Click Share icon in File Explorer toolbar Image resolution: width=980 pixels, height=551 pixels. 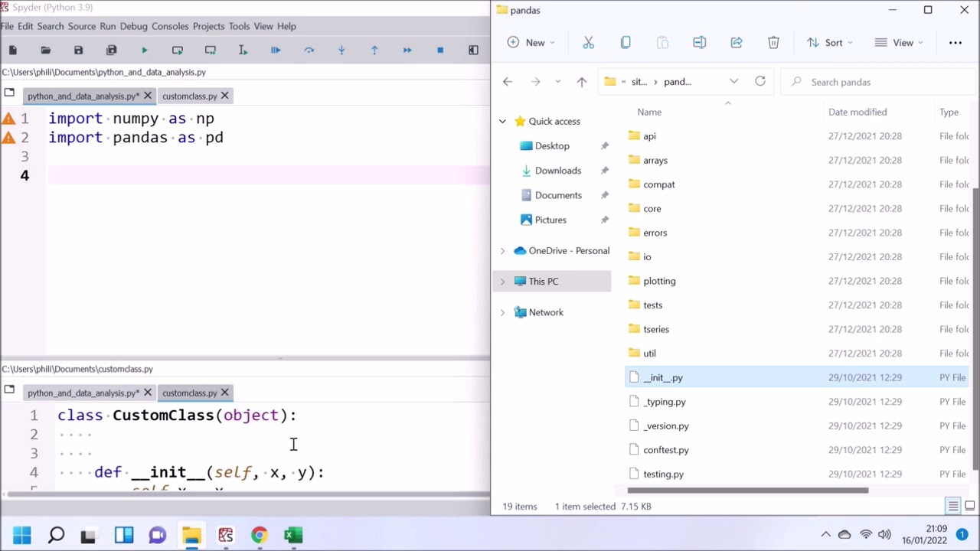(x=737, y=43)
